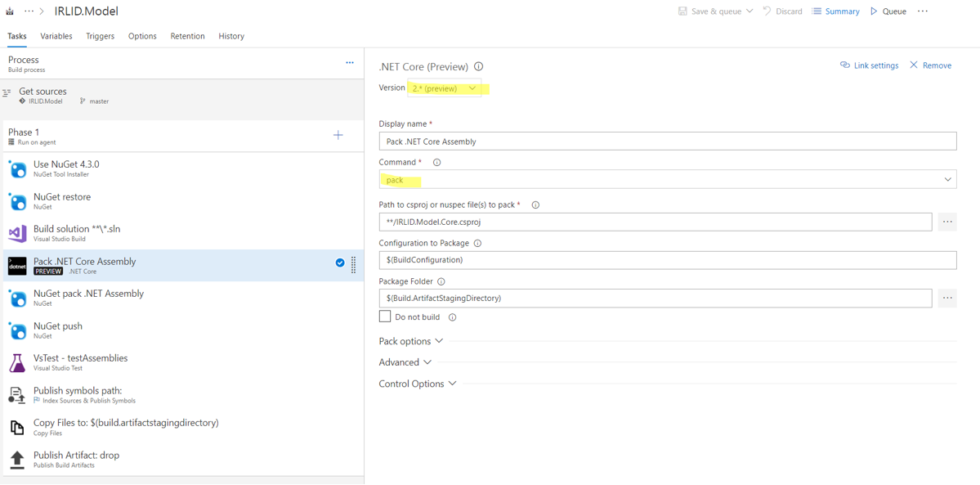Select the Use NuGet 4.3.0 task
The height and width of the screenshot is (485, 980).
click(183, 169)
